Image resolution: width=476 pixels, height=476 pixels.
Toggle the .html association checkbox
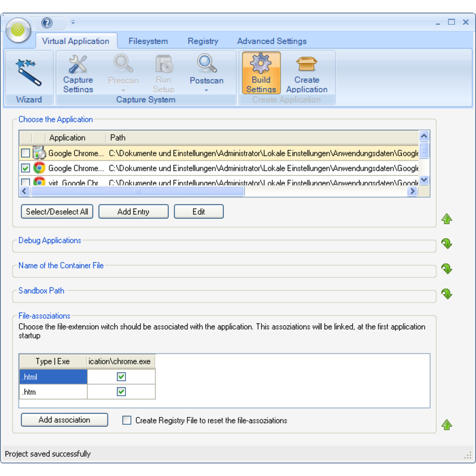121,377
